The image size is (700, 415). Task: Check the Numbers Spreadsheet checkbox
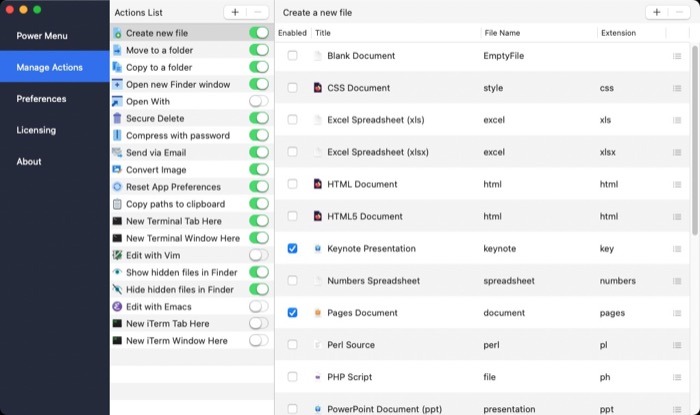click(292, 280)
